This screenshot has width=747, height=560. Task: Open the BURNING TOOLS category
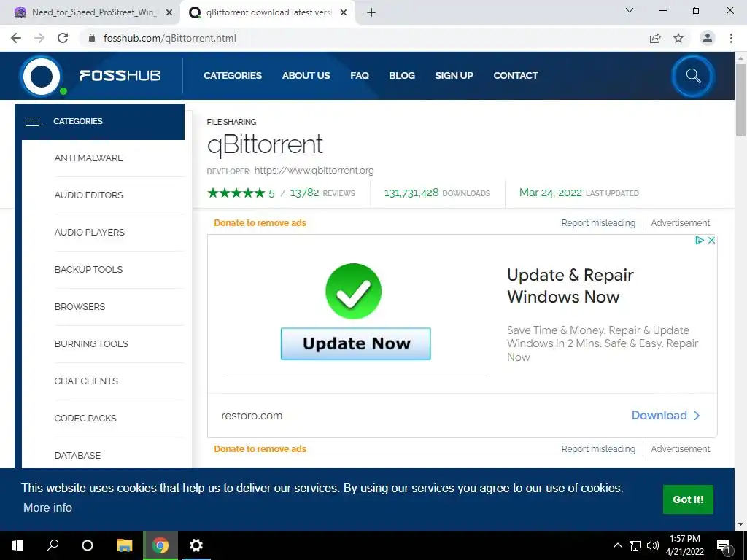[91, 344]
